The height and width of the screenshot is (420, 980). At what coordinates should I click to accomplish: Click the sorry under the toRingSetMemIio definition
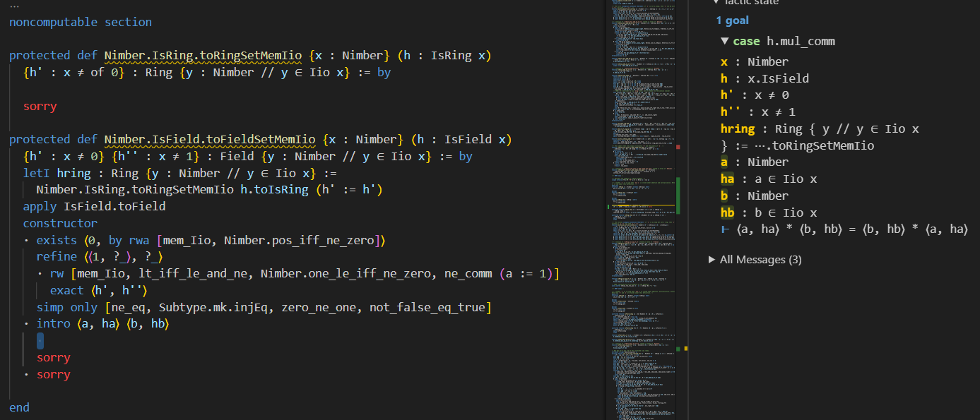(40, 107)
